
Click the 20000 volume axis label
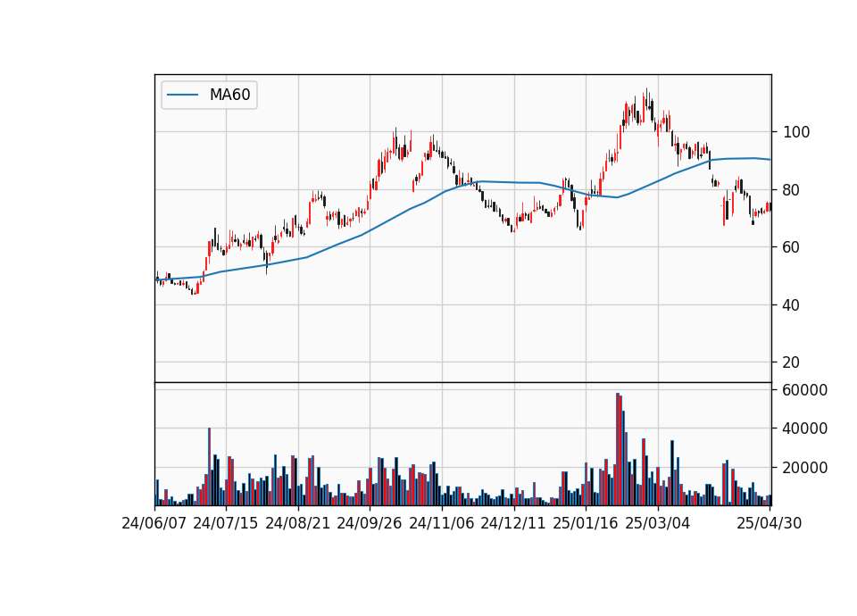(x=805, y=468)
